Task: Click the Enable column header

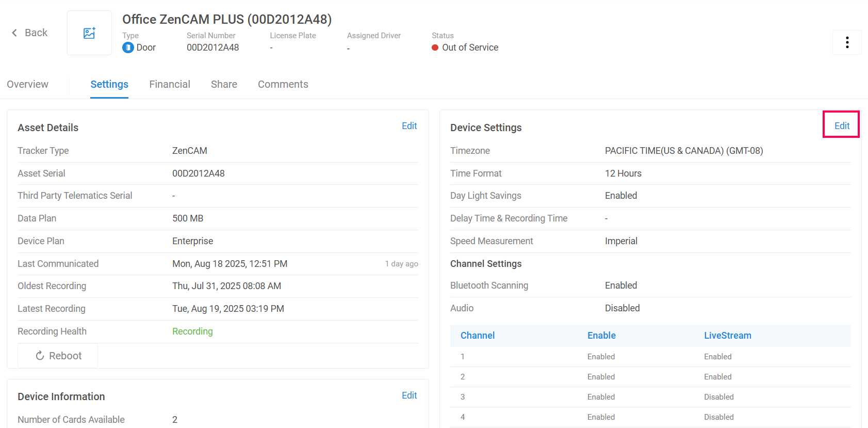Action: tap(601, 336)
